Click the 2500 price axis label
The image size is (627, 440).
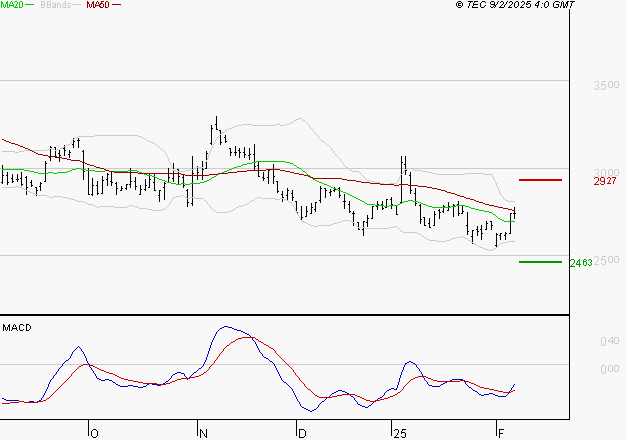point(606,260)
